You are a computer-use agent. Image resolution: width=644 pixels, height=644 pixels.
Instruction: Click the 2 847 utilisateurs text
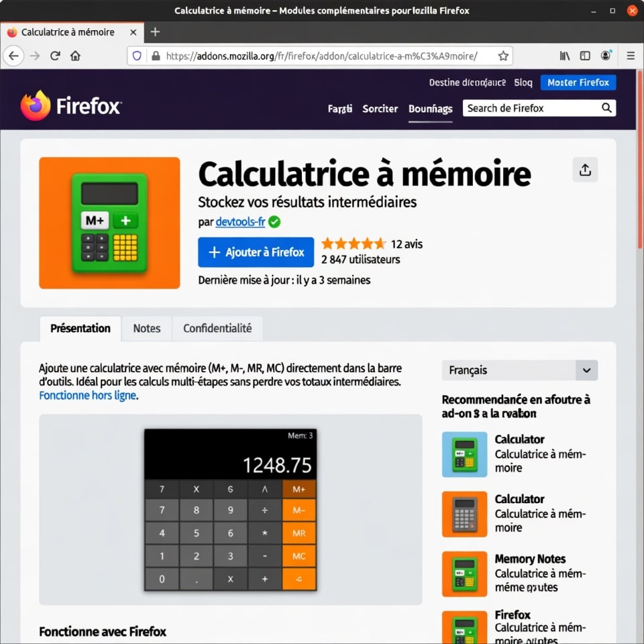pos(361,260)
